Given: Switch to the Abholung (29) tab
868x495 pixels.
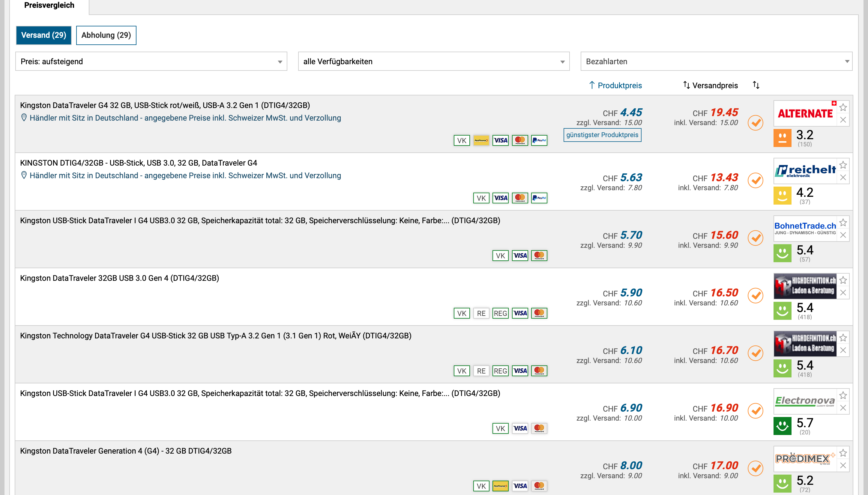Looking at the screenshot, I should (106, 35).
